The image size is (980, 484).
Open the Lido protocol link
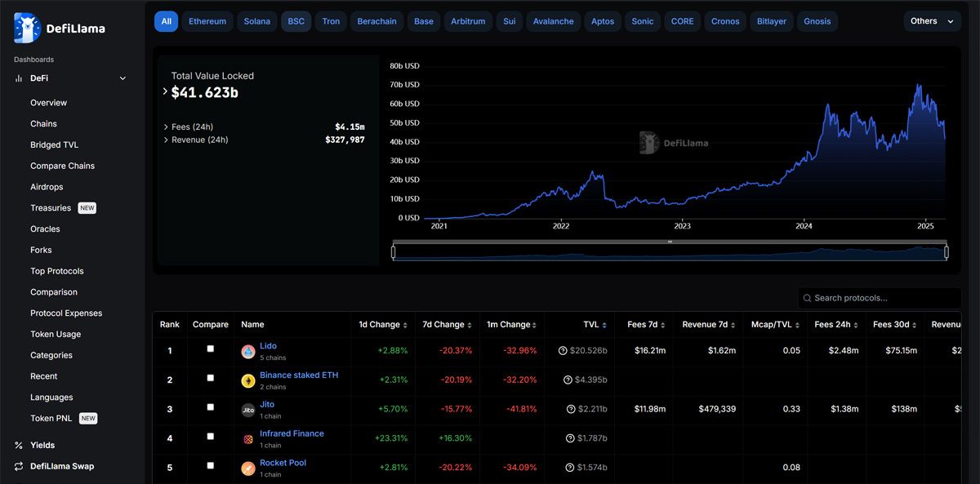click(x=268, y=346)
